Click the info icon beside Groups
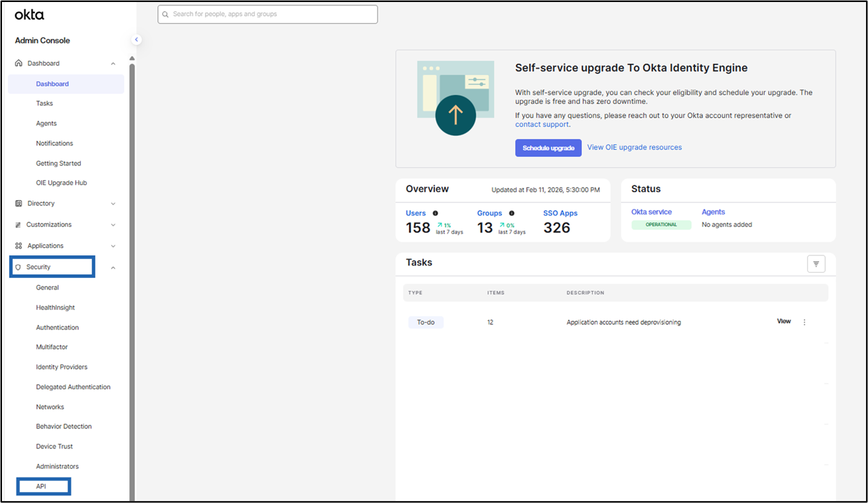Screen dimensions: 868x503 click(512, 213)
